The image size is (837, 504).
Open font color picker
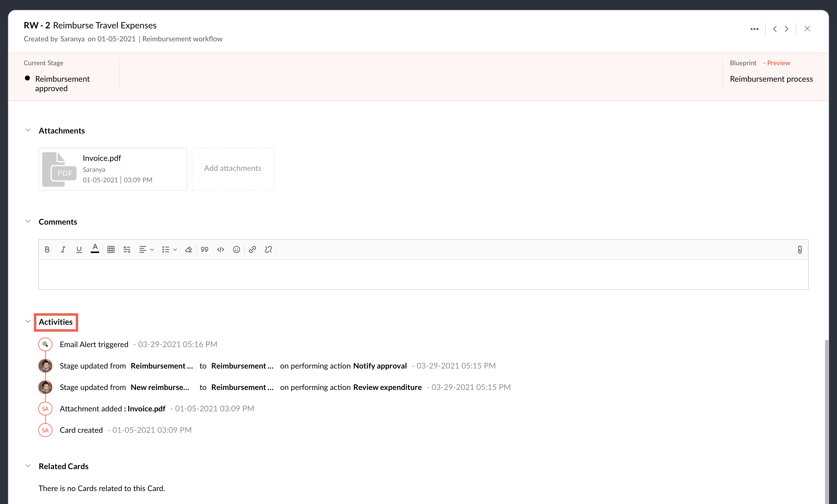point(95,249)
